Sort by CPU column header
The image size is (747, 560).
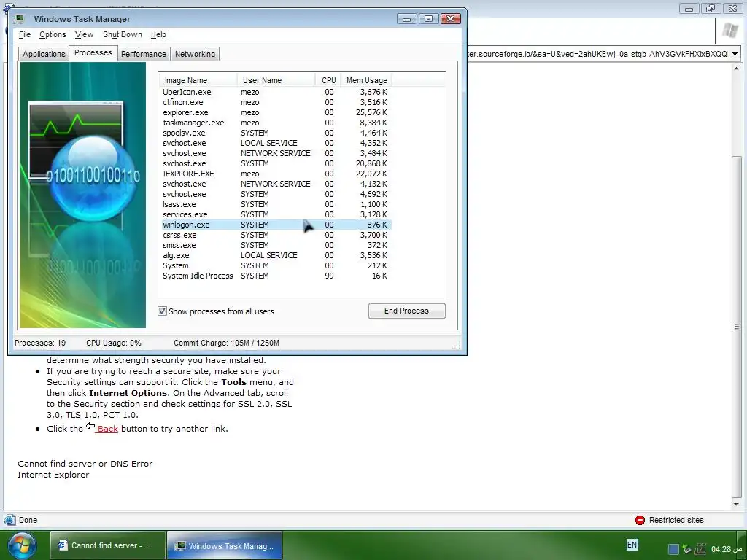point(328,80)
